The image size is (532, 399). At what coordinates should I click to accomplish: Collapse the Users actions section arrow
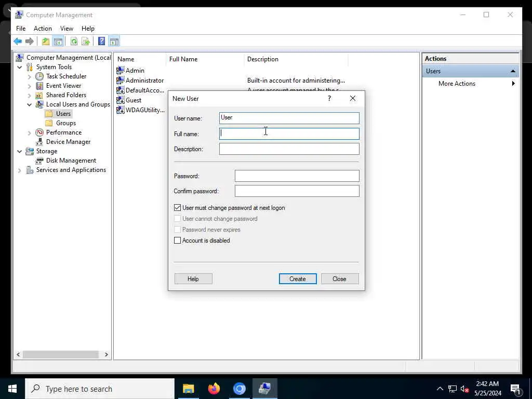[x=513, y=71]
